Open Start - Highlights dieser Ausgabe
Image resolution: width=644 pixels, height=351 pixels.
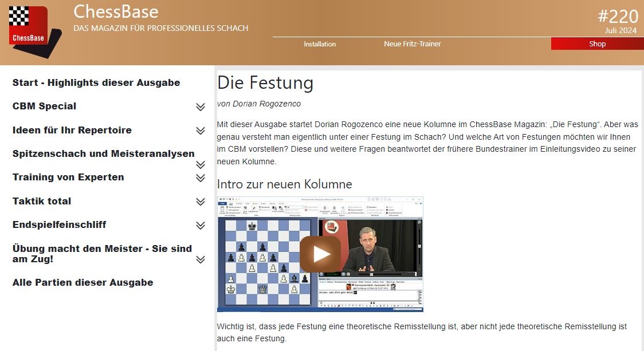[x=96, y=83]
